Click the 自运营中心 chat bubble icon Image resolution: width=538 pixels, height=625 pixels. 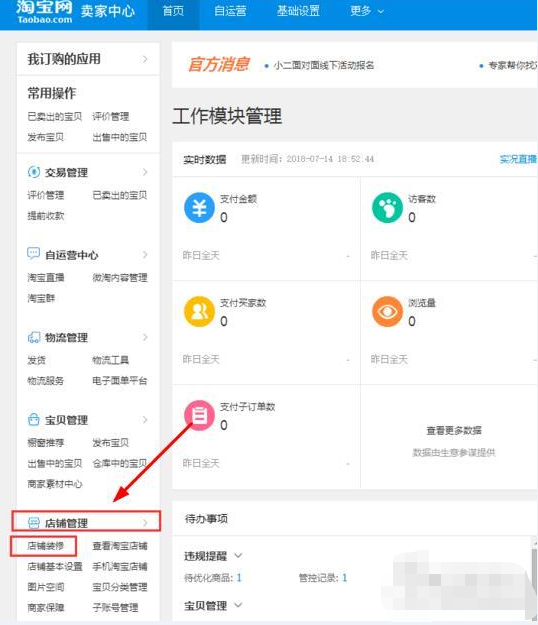coord(34,254)
